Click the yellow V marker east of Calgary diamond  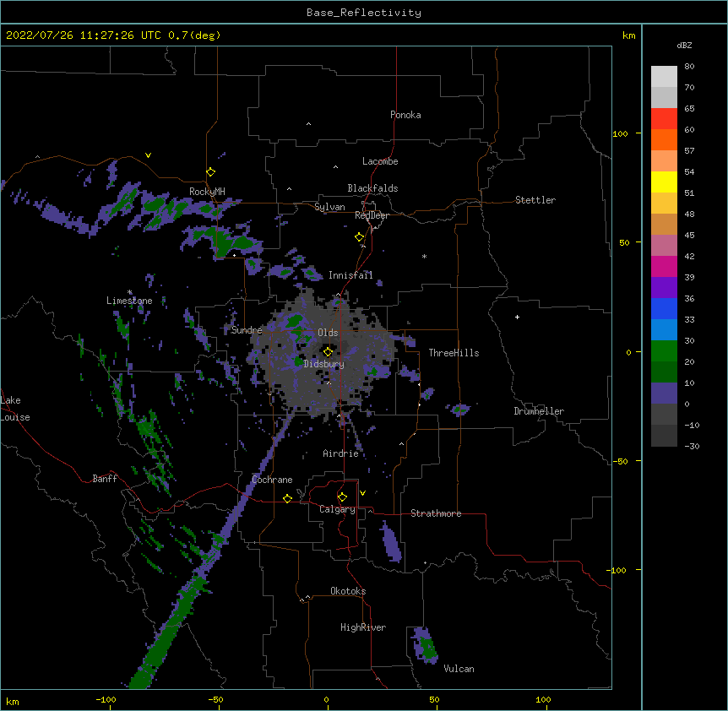(x=362, y=493)
